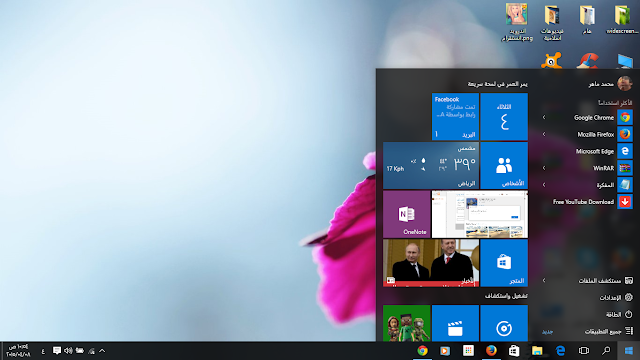Open Store from the taskbar

click(x=514, y=351)
